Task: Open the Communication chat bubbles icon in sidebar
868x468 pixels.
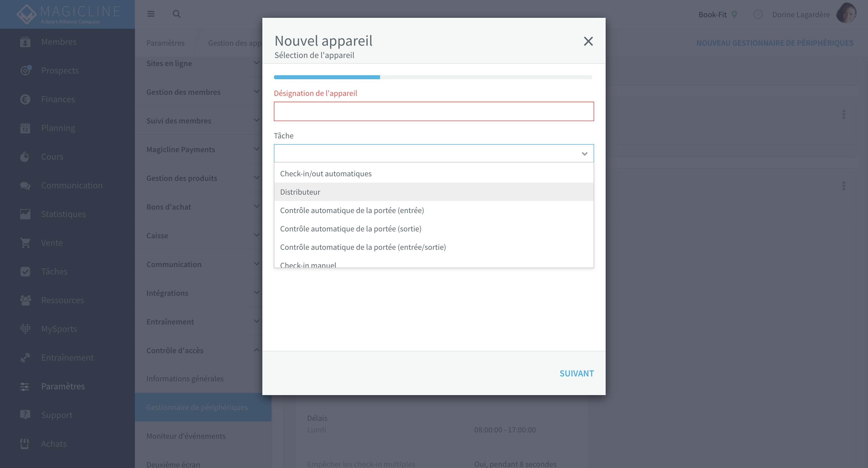Action: pos(25,185)
